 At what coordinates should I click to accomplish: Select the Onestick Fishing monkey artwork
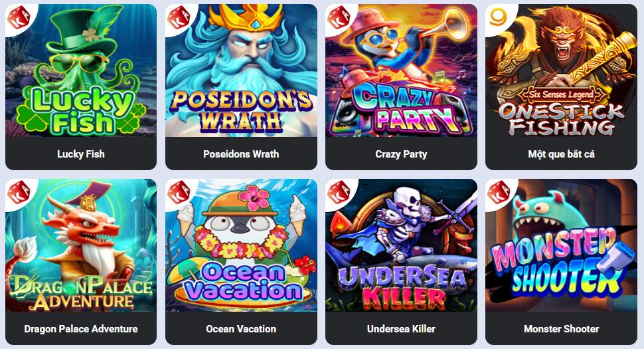561,70
